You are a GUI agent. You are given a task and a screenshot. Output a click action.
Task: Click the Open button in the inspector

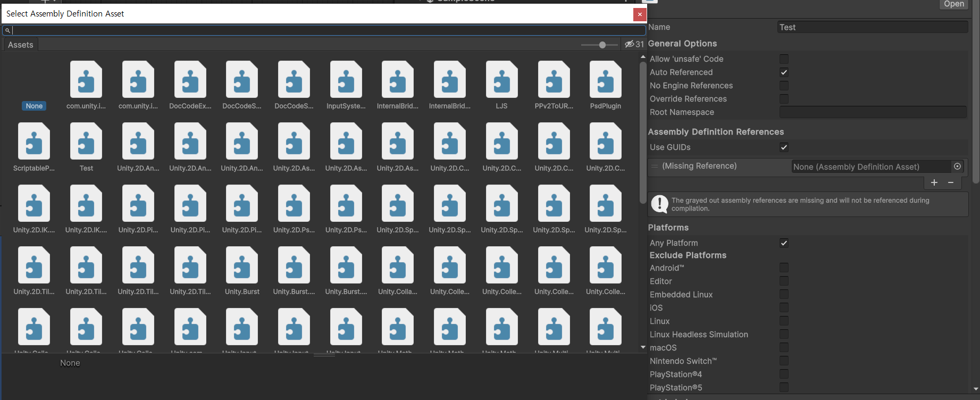[x=954, y=4]
